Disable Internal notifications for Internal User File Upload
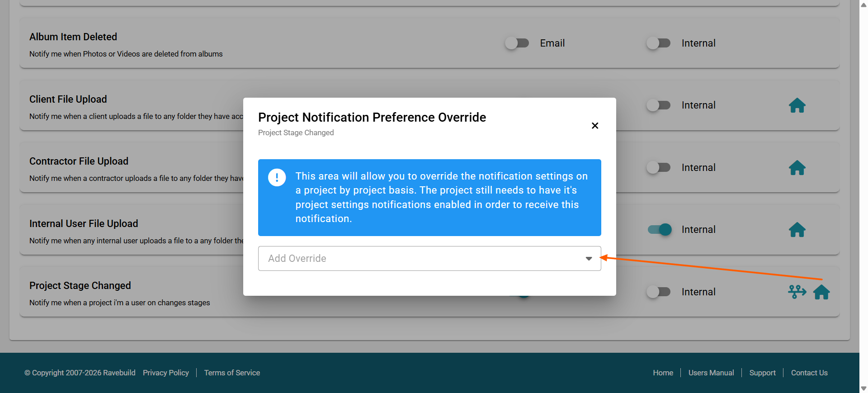This screenshot has width=868, height=393. pyautogui.click(x=660, y=230)
